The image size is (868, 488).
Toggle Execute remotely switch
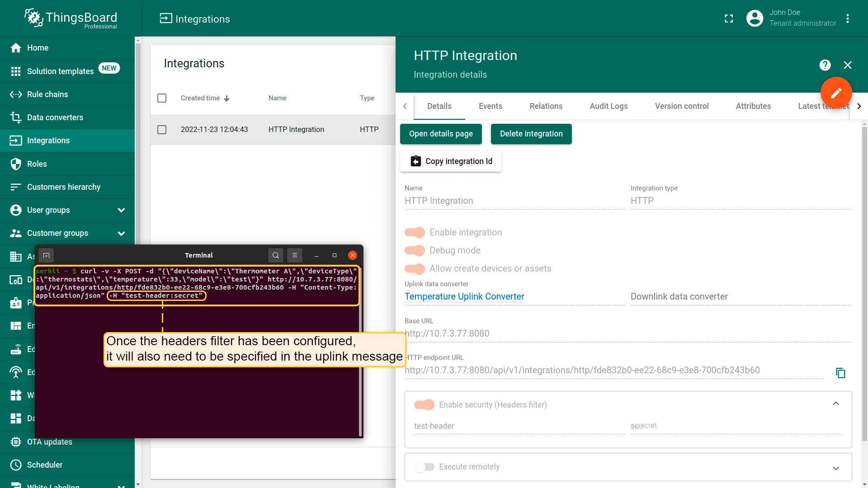pos(424,467)
